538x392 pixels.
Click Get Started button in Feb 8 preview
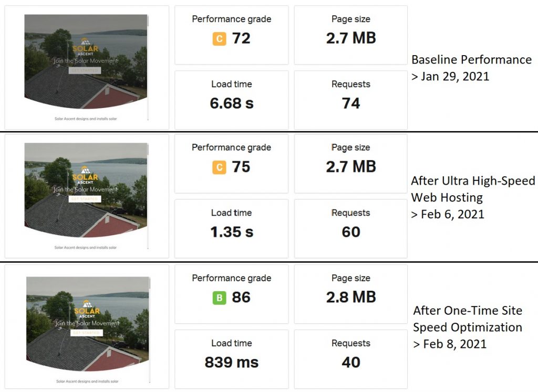[x=87, y=332]
